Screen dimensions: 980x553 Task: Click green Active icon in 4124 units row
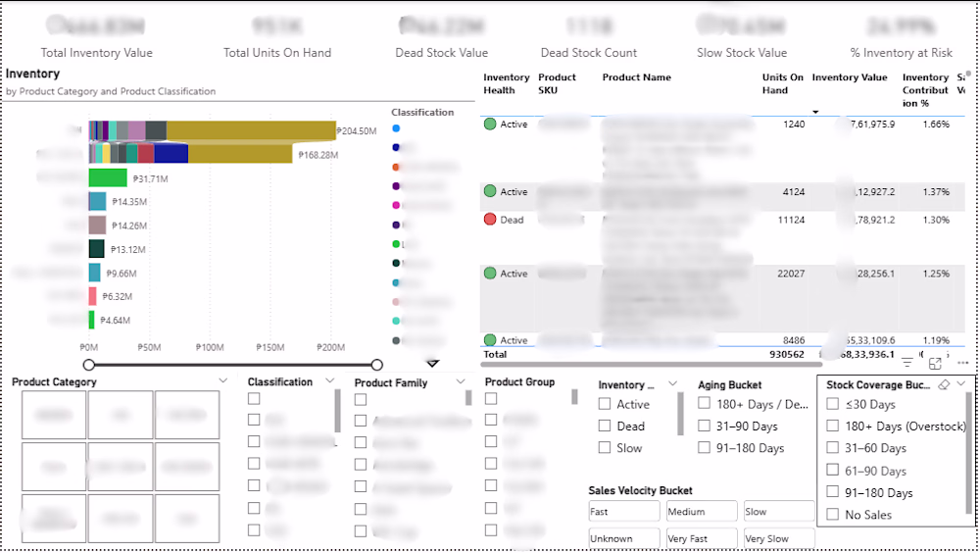click(490, 191)
